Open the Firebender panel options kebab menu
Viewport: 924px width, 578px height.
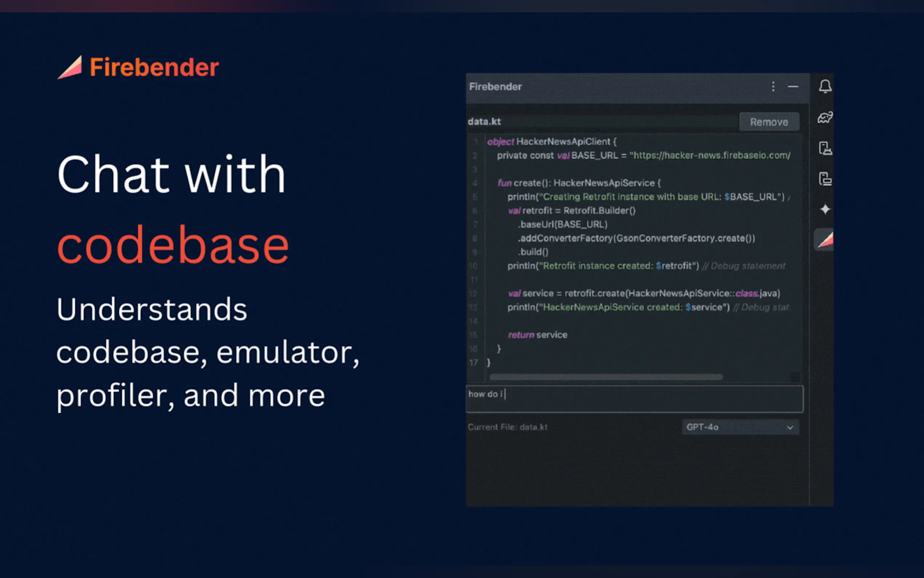773,86
